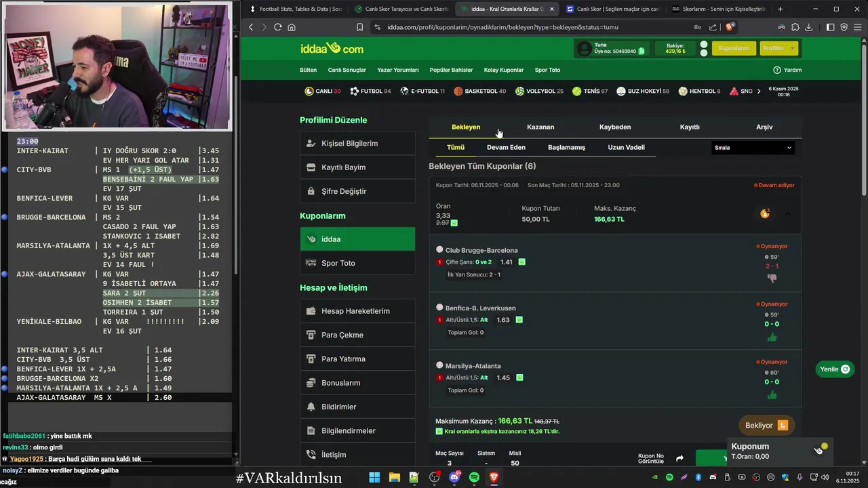The image size is (868, 488).
Task: Click the Windows Start button
Action: [x=374, y=478]
